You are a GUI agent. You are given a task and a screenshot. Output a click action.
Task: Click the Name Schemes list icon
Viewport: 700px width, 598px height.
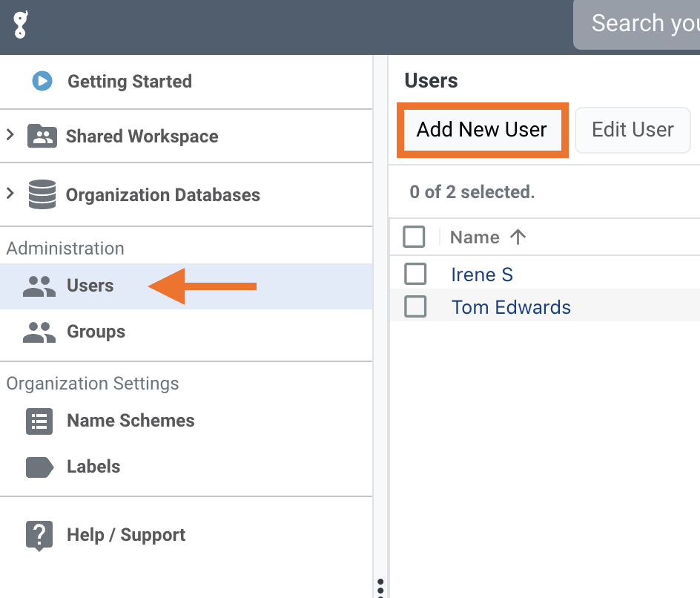click(x=39, y=421)
